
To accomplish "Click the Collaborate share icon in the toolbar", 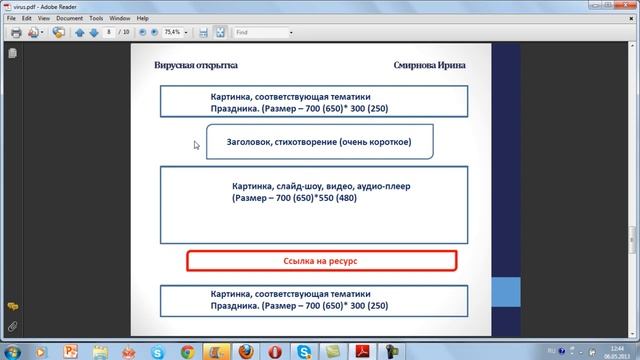I will click(x=58, y=32).
